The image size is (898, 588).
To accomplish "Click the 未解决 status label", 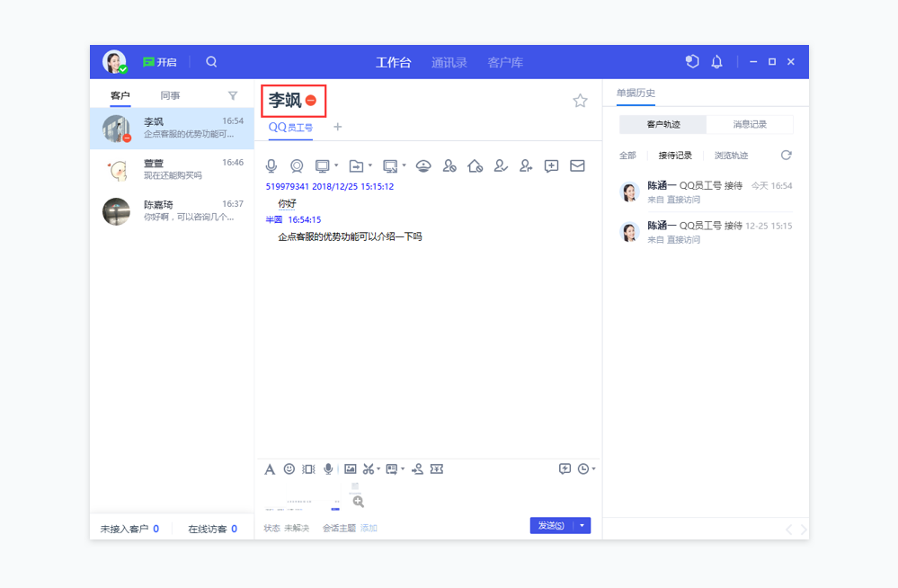I will (297, 529).
